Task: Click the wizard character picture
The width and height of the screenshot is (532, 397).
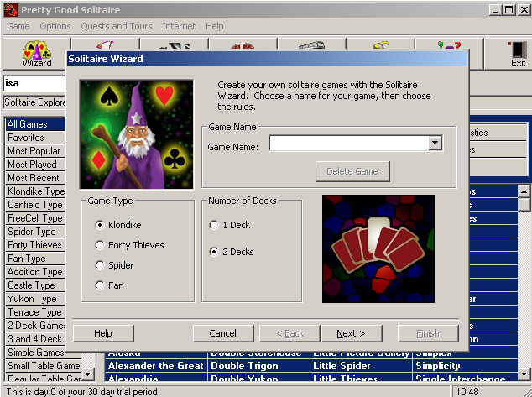Action: click(137, 134)
